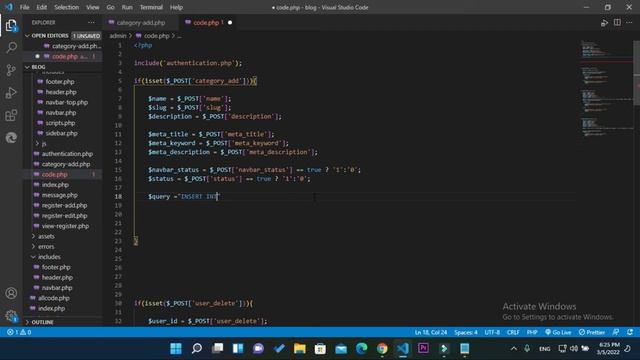Open Google Chrome from the taskbar
The image size is (640, 360).
[382, 349]
